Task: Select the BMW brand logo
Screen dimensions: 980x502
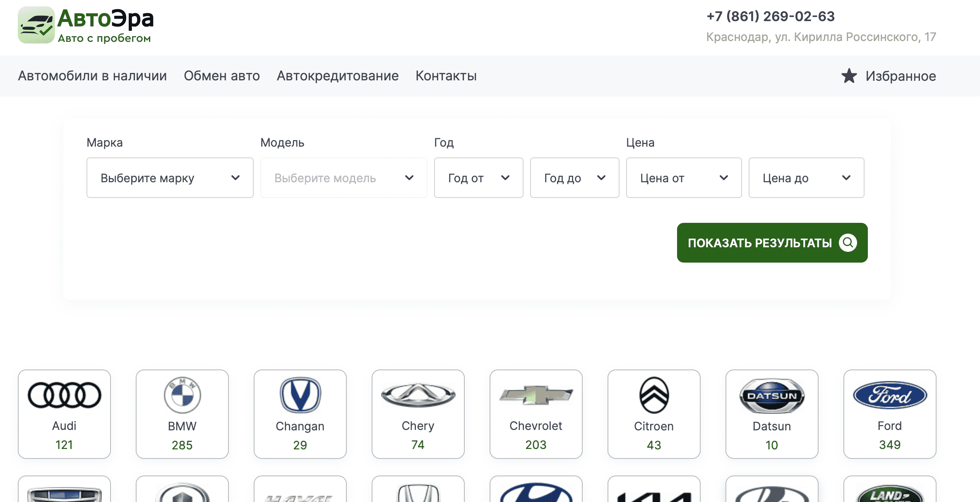Action: tap(182, 395)
